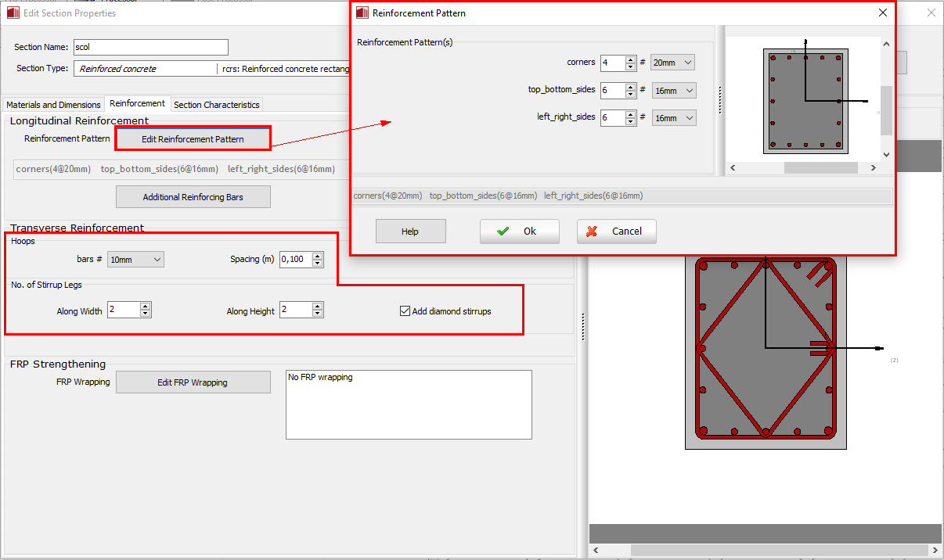Open the Additional Reinforcing Bars dialog
Viewport: 944px width, 560px height.
tap(193, 197)
